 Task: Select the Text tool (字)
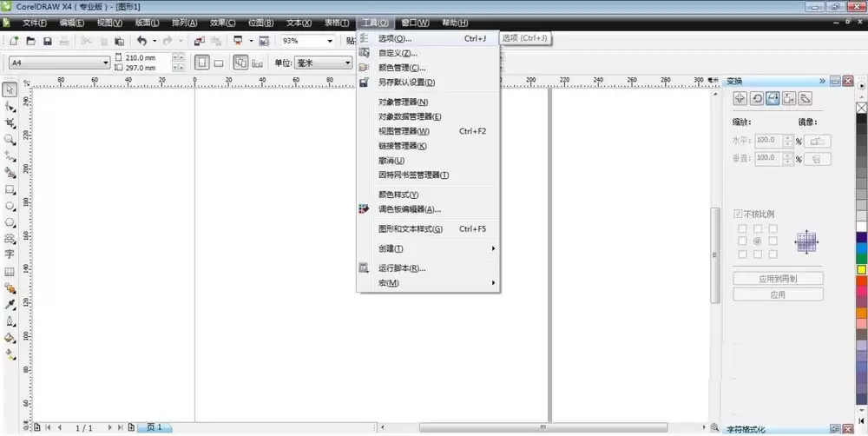[x=10, y=254]
